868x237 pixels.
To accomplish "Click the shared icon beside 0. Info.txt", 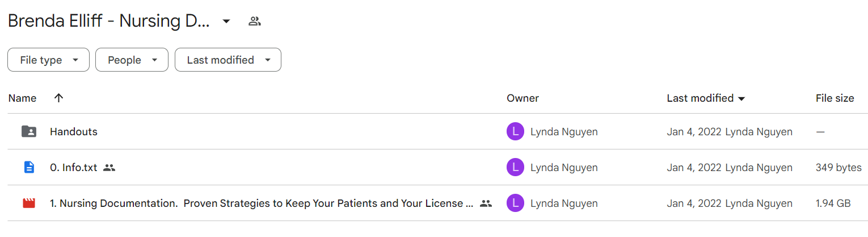I will 109,168.
